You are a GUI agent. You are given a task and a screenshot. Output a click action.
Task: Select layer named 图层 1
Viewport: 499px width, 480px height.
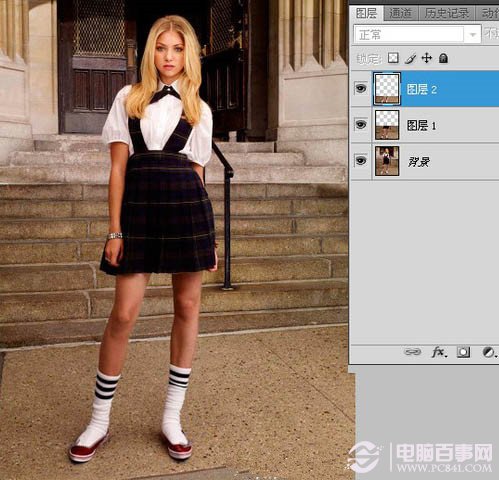tap(421, 126)
